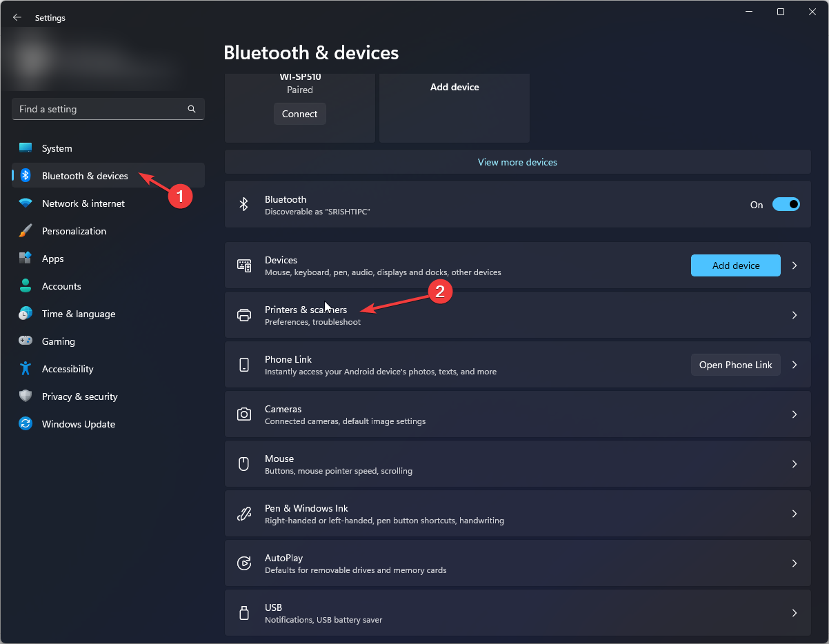Go to Privacy & security
Image resolution: width=829 pixels, height=644 pixels.
pyautogui.click(x=108, y=396)
